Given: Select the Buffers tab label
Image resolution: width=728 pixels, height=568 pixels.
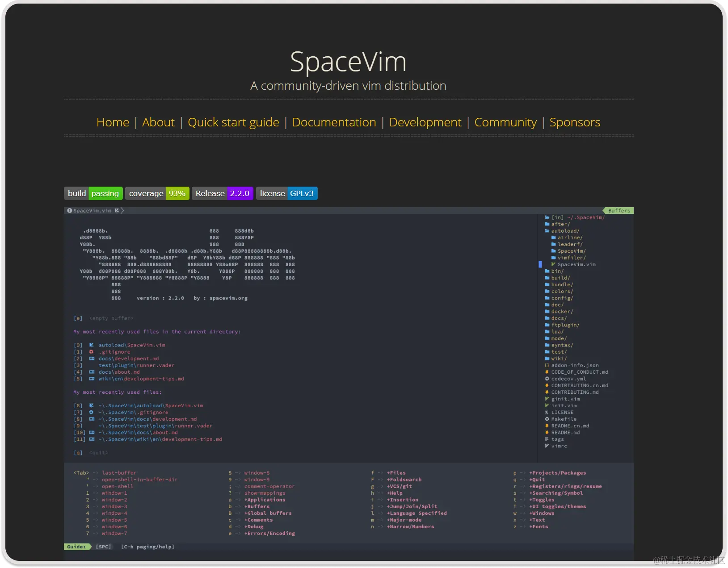Looking at the screenshot, I should click(x=619, y=211).
